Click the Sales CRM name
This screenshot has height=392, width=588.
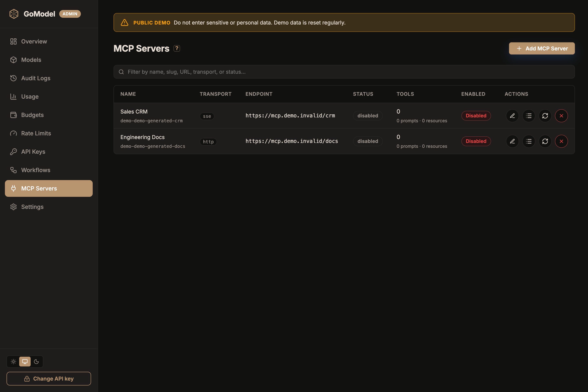(x=134, y=111)
